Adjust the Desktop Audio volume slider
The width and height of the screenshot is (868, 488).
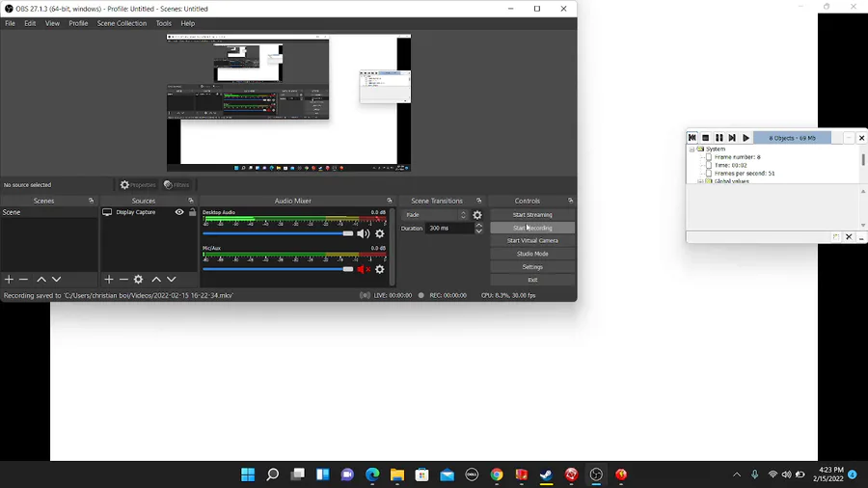point(278,233)
